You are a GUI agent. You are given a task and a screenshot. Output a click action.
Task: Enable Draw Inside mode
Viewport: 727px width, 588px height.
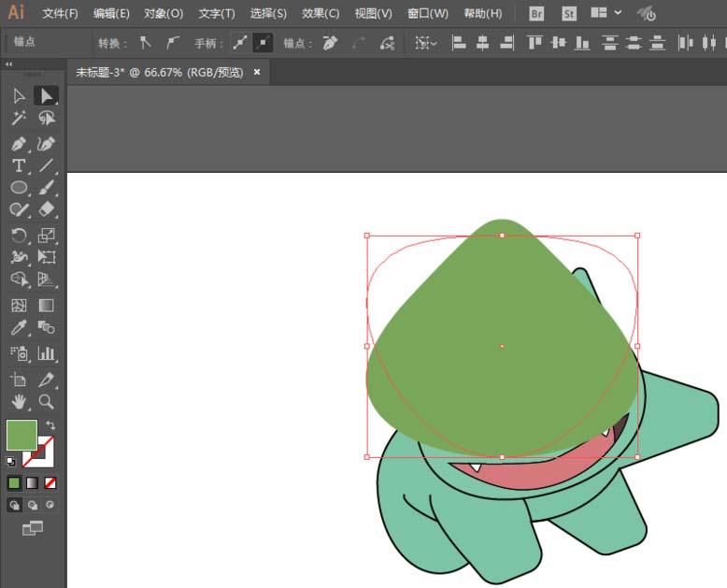click(50, 505)
